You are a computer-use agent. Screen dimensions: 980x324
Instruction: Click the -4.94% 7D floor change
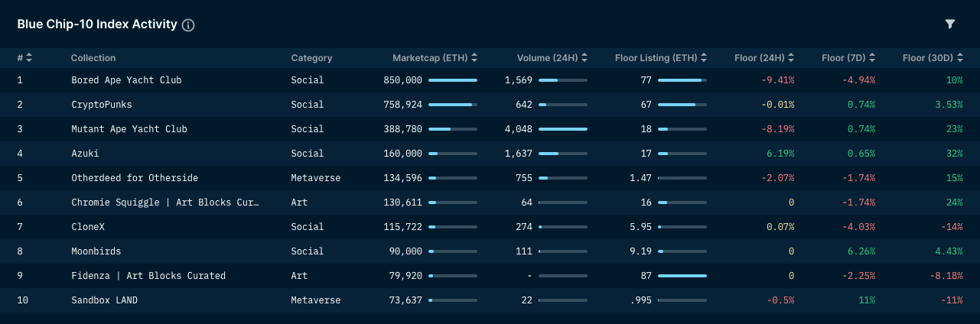coord(859,80)
